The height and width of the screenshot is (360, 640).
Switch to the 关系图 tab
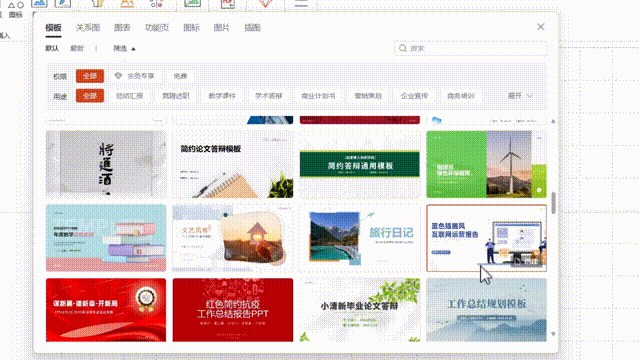[x=88, y=28]
